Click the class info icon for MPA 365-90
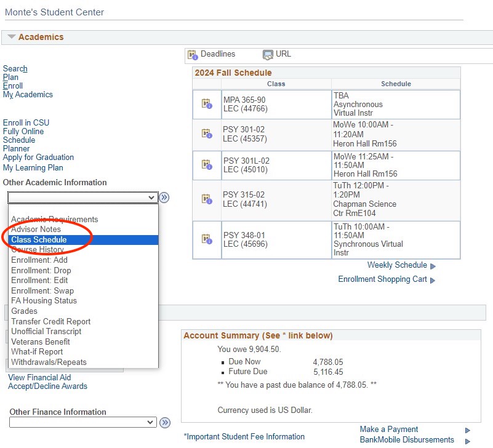Screen dimensions: 493x448 pyautogui.click(x=206, y=104)
